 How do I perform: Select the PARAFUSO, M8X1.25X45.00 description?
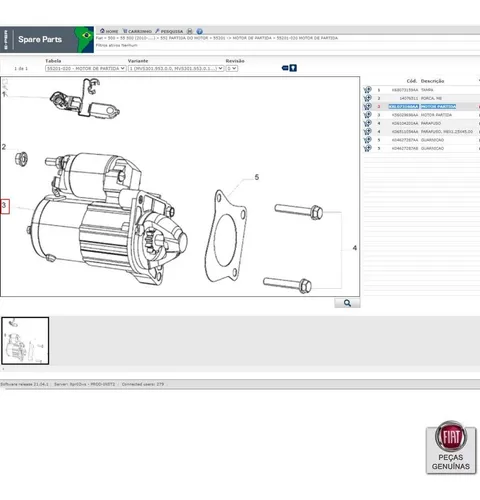[447, 132]
